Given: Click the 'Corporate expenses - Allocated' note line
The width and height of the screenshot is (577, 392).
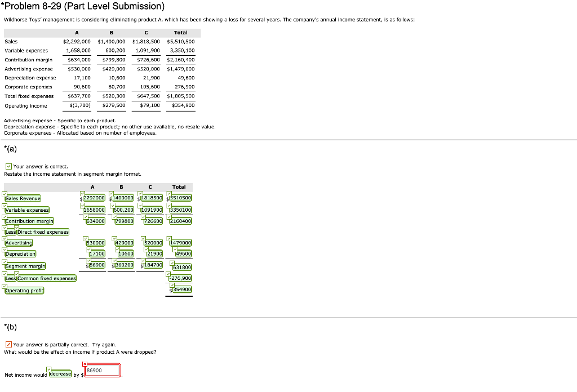Looking at the screenshot, I should [x=80, y=133].
